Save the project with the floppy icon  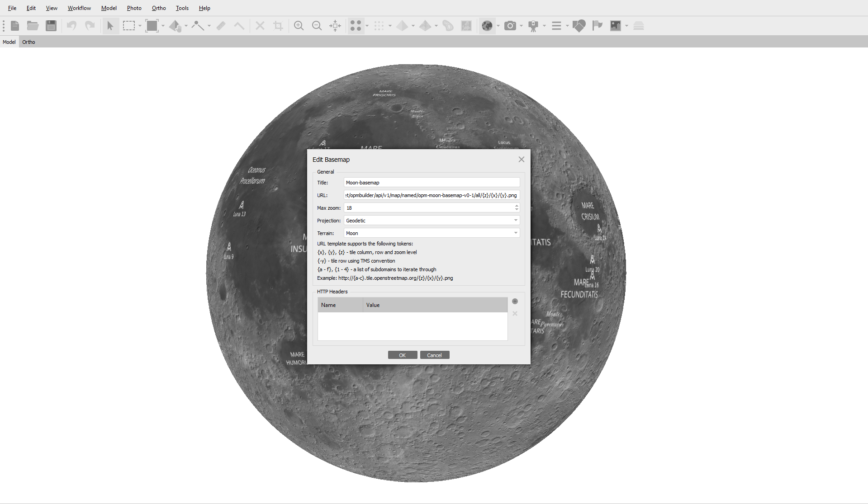(x=51, y=26)
